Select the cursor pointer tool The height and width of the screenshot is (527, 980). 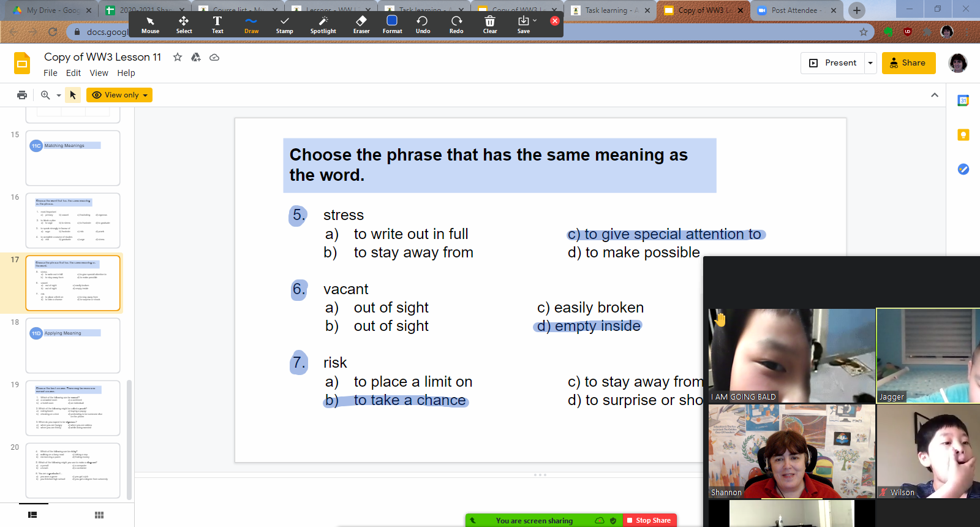73,95
